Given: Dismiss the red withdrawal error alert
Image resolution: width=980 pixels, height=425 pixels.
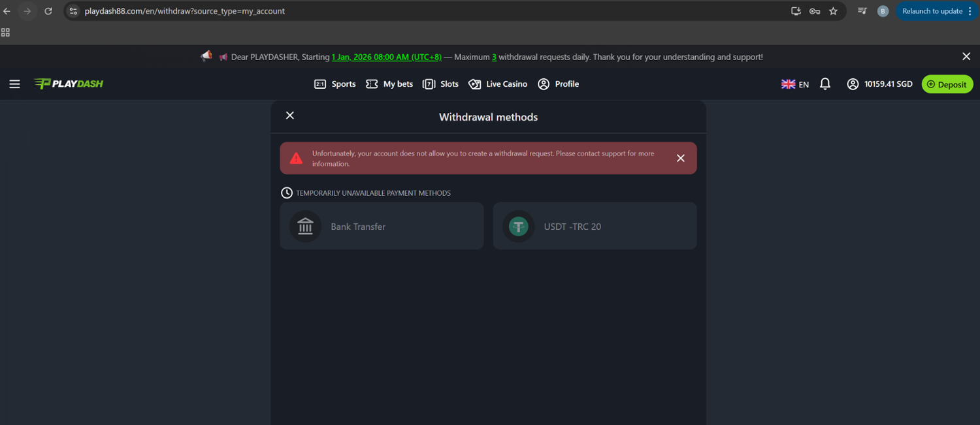Looking at the screenshot, I should coord(680,158).
